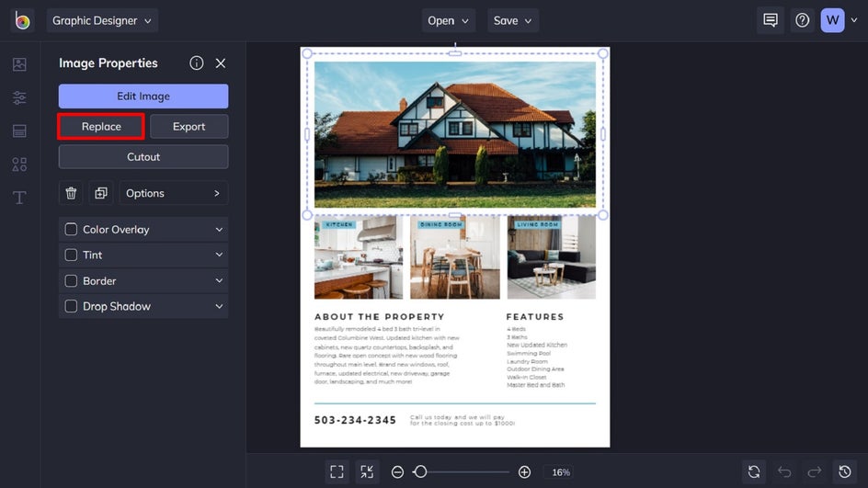Click the Replace button
868x488 pixels.
[101, 127]
